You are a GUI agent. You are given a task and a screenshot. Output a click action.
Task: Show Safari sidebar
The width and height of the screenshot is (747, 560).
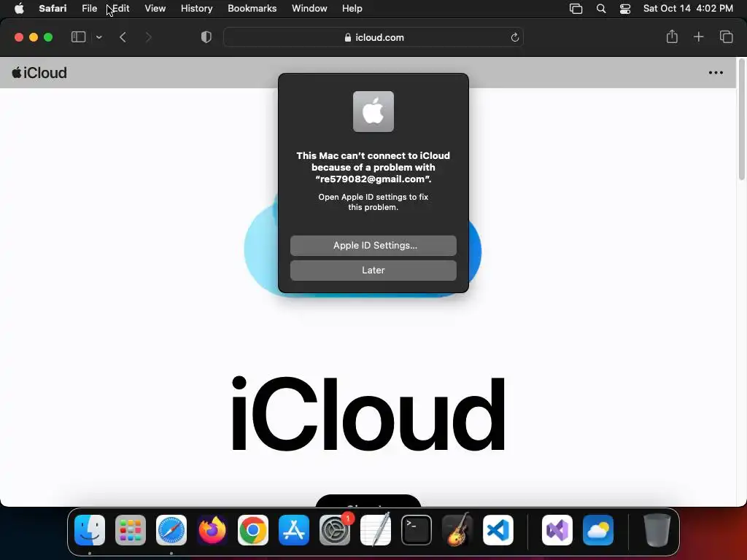(78, 37)
